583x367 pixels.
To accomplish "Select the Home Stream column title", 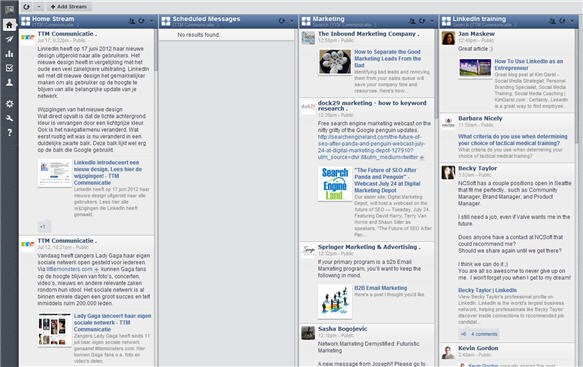I will pos(53,19).
